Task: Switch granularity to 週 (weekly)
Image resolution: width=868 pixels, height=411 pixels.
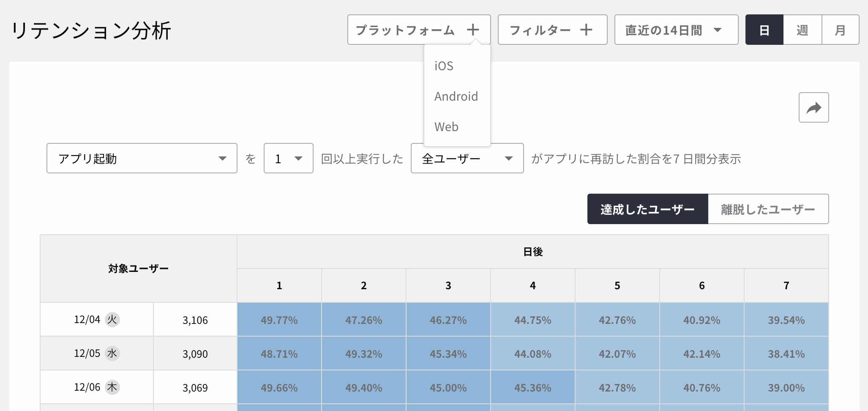Action: coord(802,30)
